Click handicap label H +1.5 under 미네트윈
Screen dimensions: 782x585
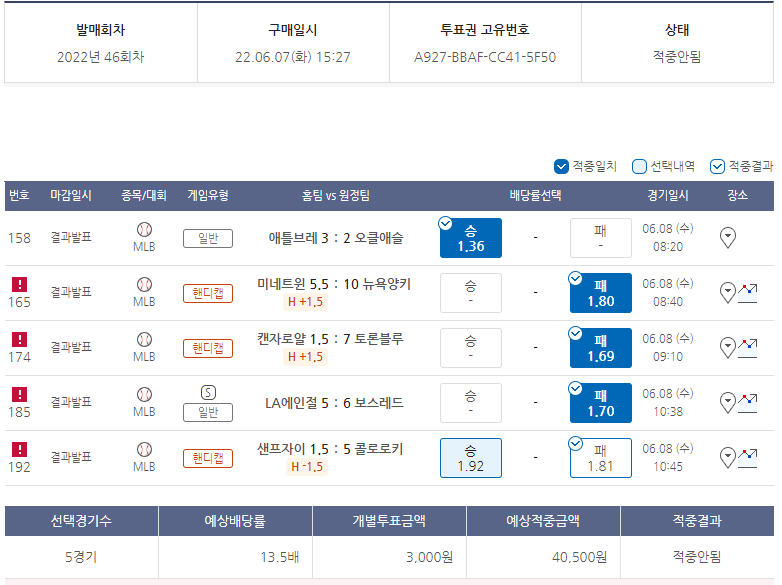click(x=305, y=302)
